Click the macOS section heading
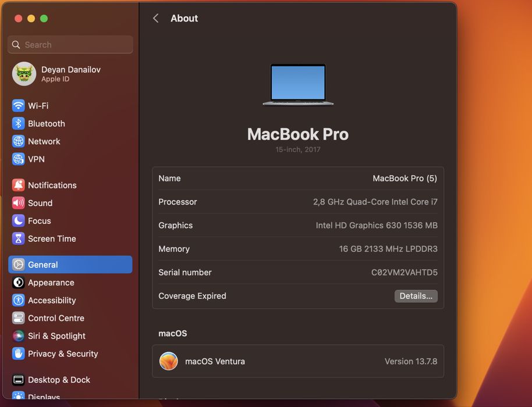 point(173,334)
